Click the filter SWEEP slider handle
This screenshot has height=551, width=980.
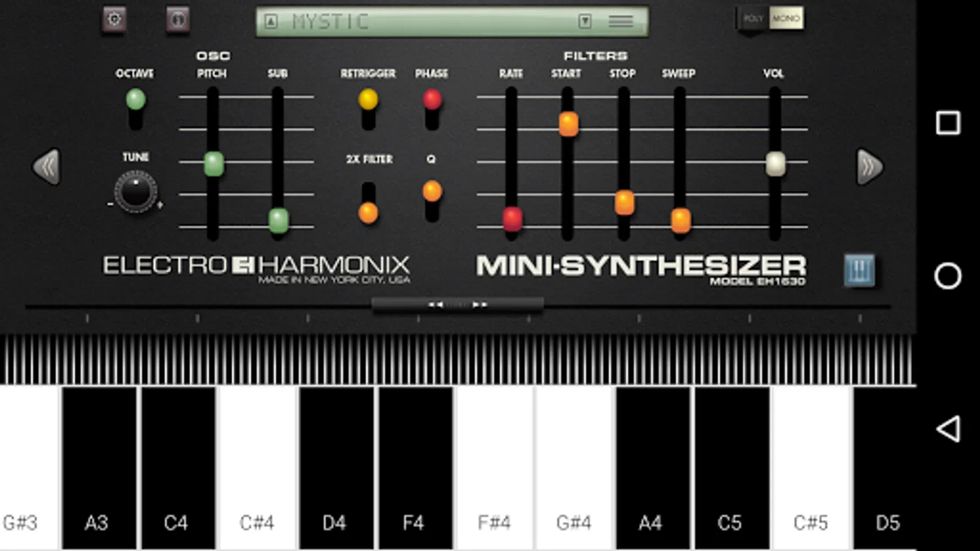[x=680, y=220]
